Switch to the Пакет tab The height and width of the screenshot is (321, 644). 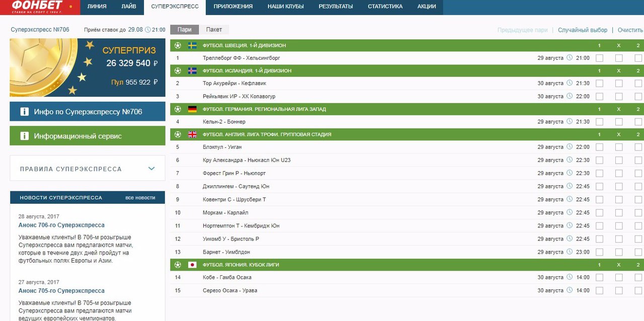[x=214, y=30]
